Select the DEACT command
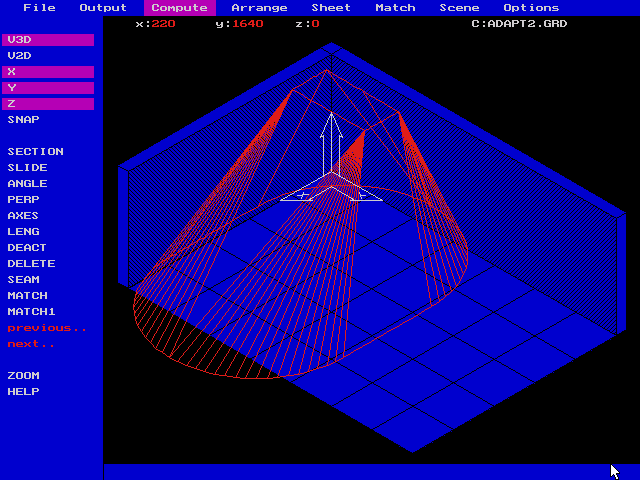Viewport: 640px width, 480px height. (27, 247)
